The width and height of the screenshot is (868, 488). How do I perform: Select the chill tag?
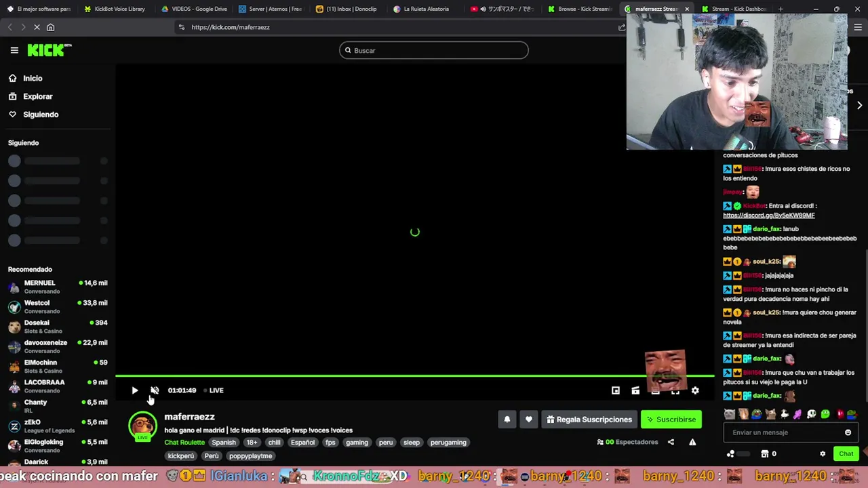pyautogui.click(x=274, y=443)
